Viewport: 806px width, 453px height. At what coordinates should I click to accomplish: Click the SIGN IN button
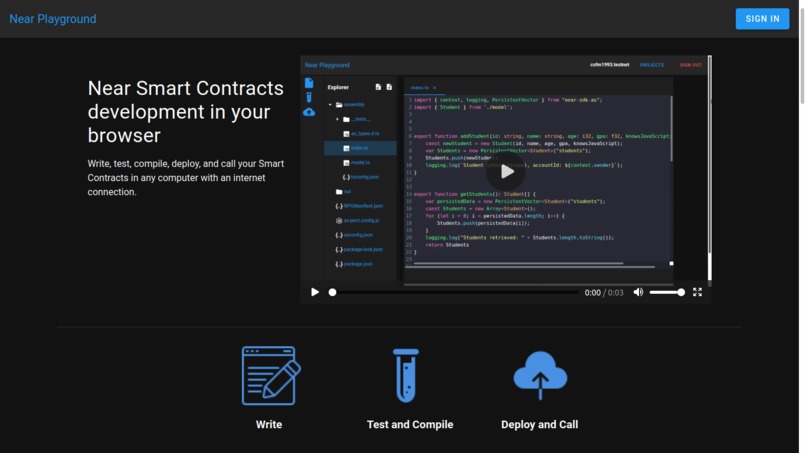tap(762, 19)
